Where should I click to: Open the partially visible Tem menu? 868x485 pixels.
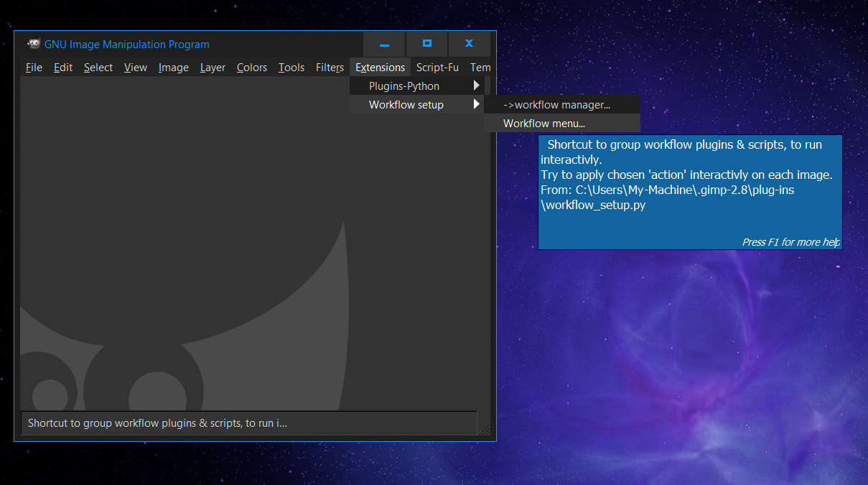[x=480, y=68]
